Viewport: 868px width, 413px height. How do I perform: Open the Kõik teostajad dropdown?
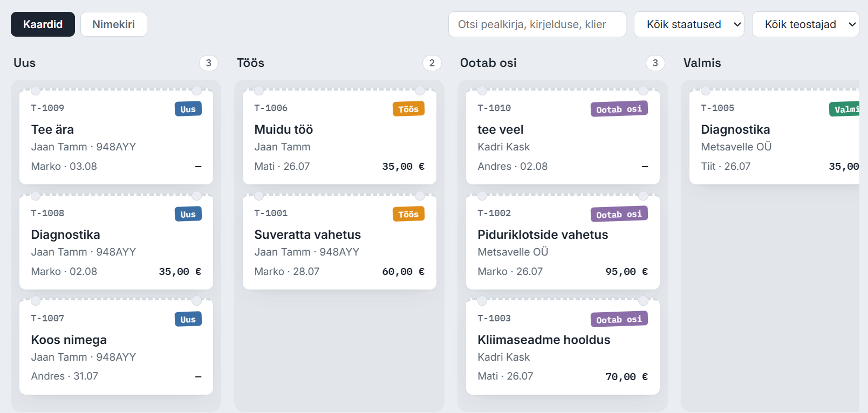pos(805,24)
